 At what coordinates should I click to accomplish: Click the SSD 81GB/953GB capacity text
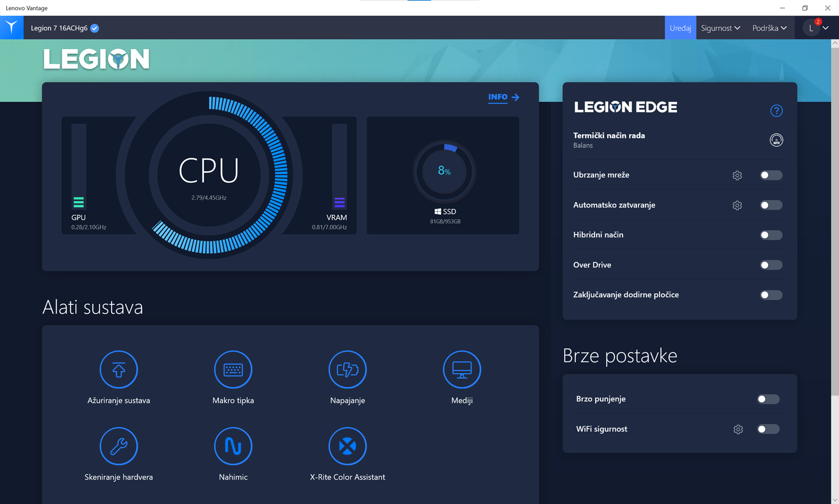pos(445,222)
